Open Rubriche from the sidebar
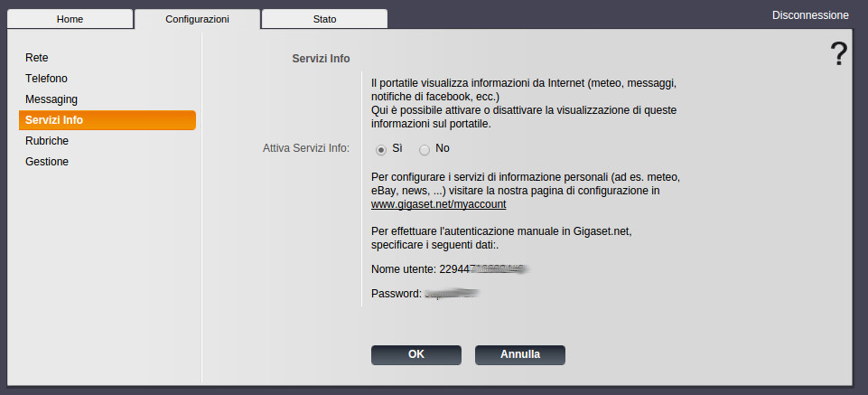The height and width of the screenshot is (395, 868). (x=47, y=141)
